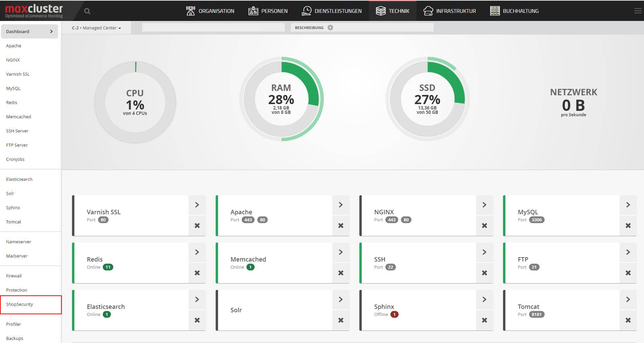Click the SSD usage gauge

[427, 99]
